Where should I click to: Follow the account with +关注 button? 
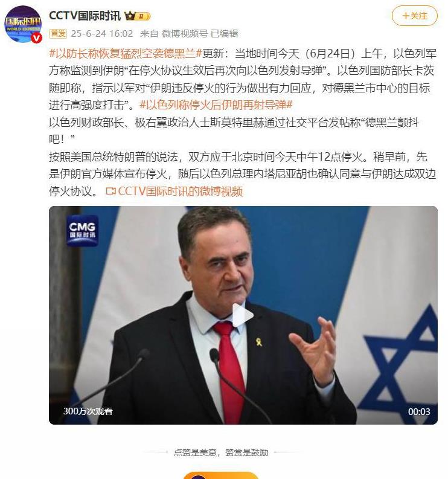pos(414,16)
